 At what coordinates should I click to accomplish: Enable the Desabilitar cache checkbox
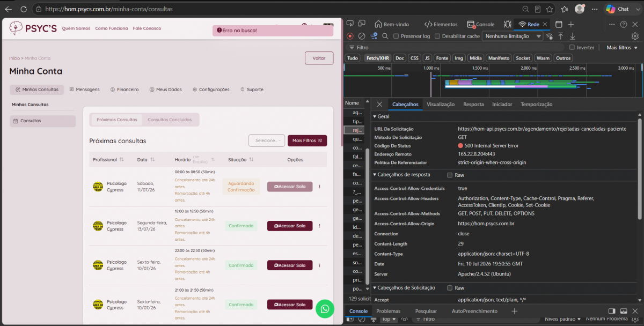point(437,36)
